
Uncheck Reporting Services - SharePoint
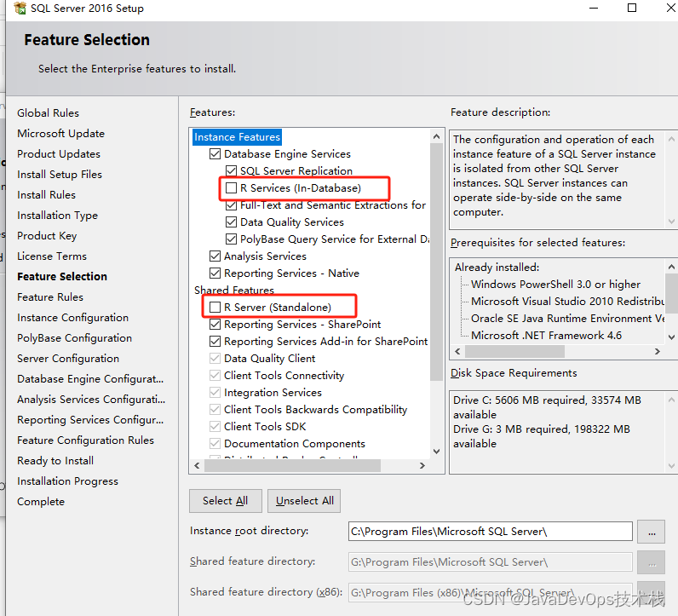coord(215,324)
